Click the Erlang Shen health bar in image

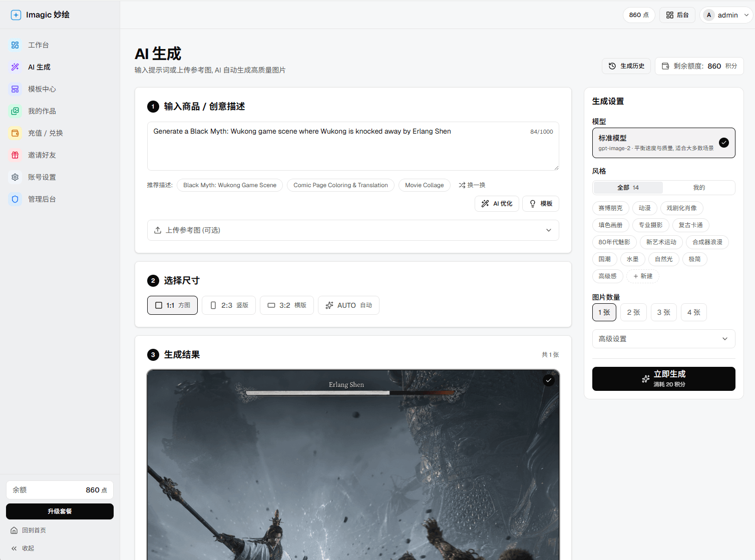point(350,393)
